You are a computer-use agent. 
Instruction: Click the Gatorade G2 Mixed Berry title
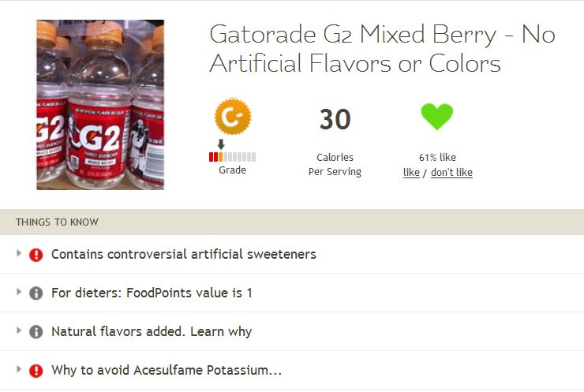(382, 48)
